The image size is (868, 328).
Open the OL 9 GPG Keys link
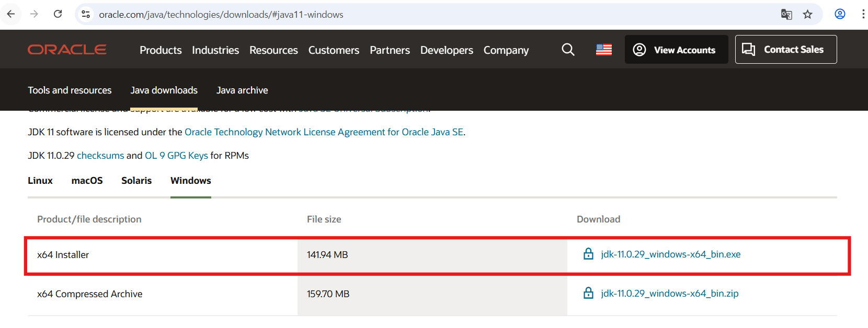tap(176, 156)
